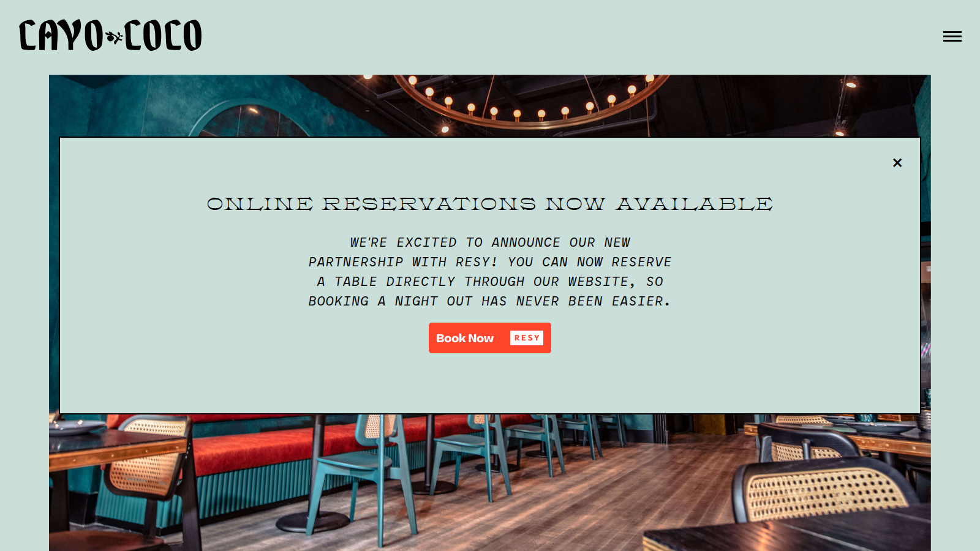This screenshot has width=980, height=551.
Task: Select the Online Reservations Now Available heading
Action: tap(490, 204)
